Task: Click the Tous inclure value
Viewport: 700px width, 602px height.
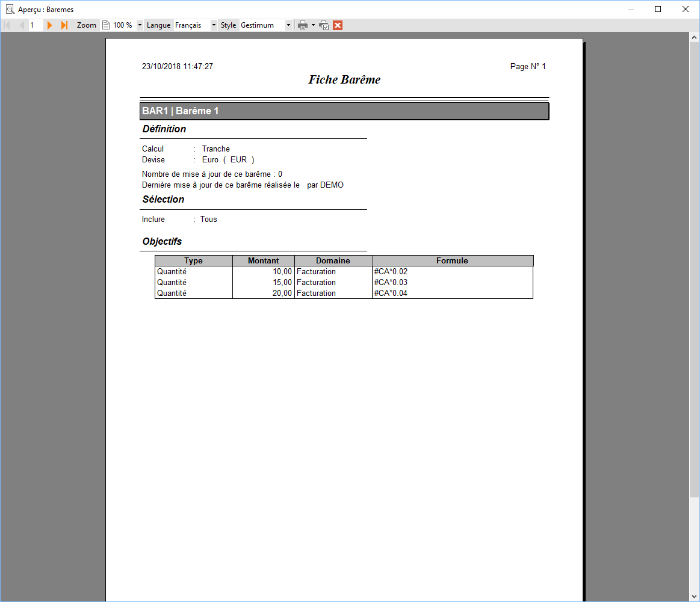Action: (208, 220)
